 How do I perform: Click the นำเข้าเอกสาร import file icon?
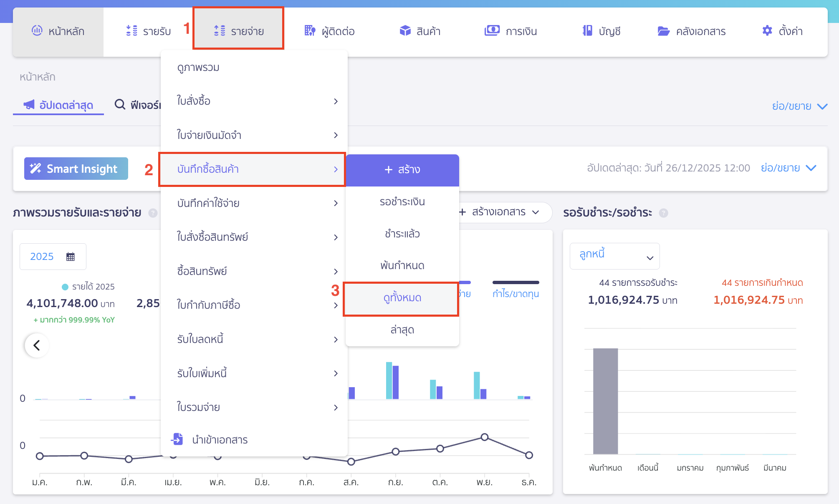click(x=177, y=439)
